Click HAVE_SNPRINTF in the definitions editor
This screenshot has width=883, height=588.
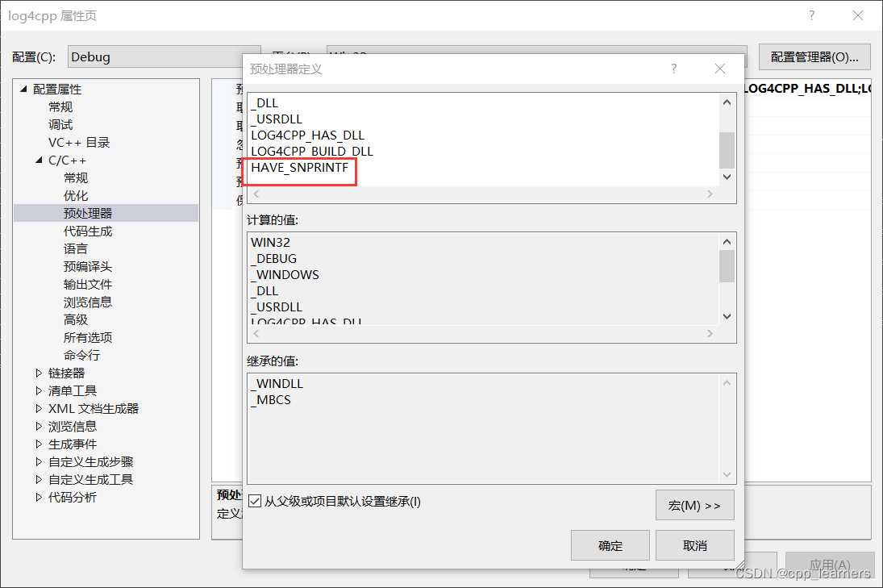299,168
